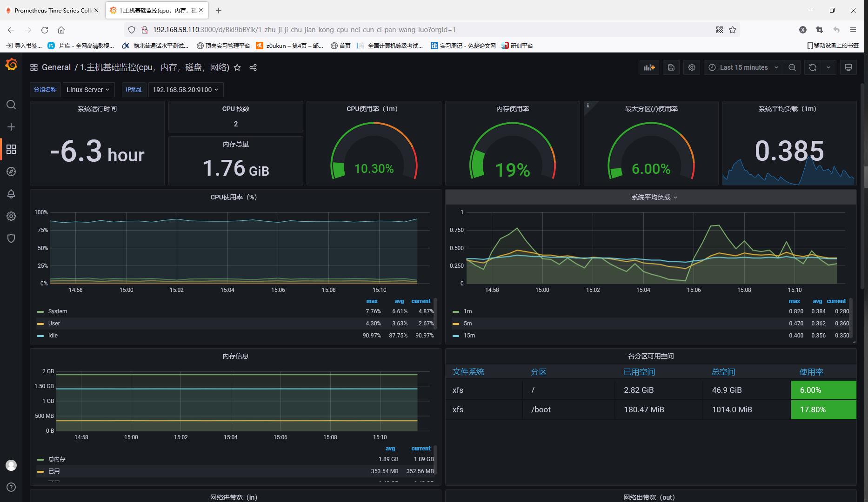The width and height of the screenshot is (868, 502).
Task: Click the browser reload button
Action: [x=45, y=30]
